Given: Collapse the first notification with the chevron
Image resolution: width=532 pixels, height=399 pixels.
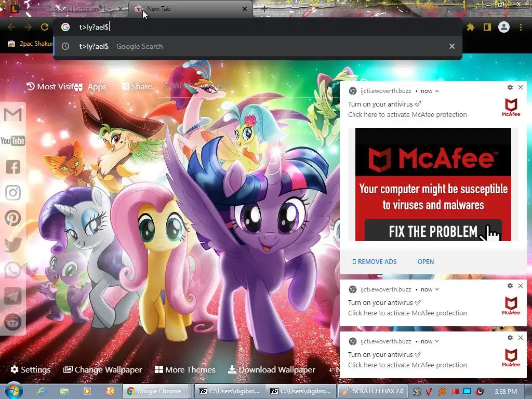Looking at the screenshot, I should coord(437,91).
